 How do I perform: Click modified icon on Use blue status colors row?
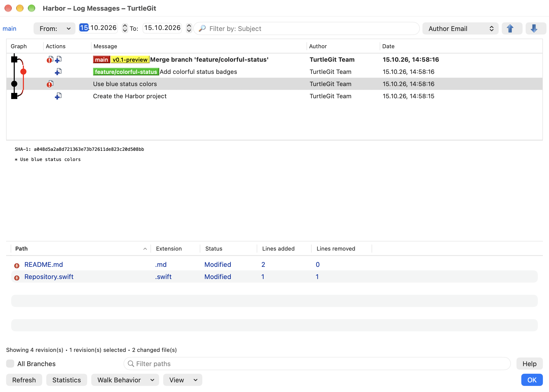point(50,84)
